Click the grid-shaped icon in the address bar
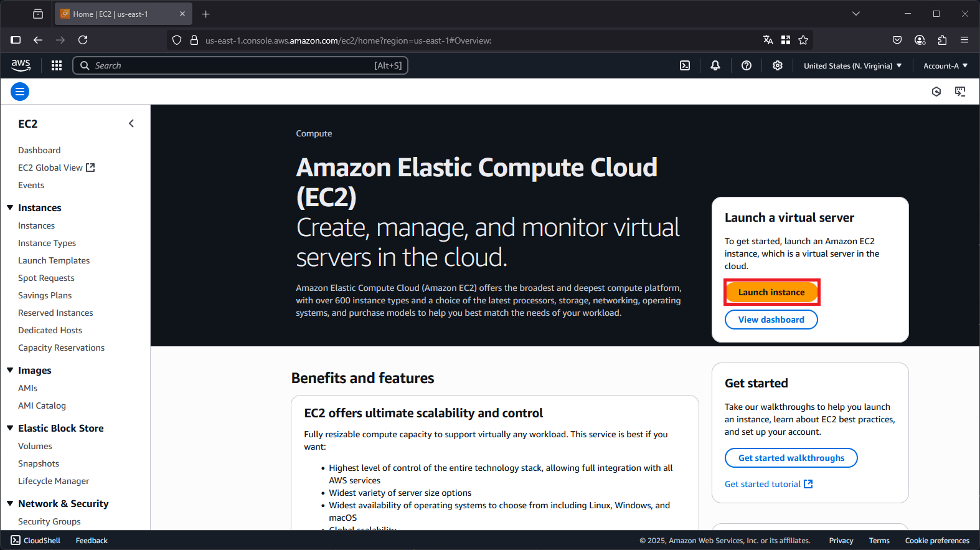Image resolution: width=980 pixels, height=550 pixels. click(x=786, y=40)
